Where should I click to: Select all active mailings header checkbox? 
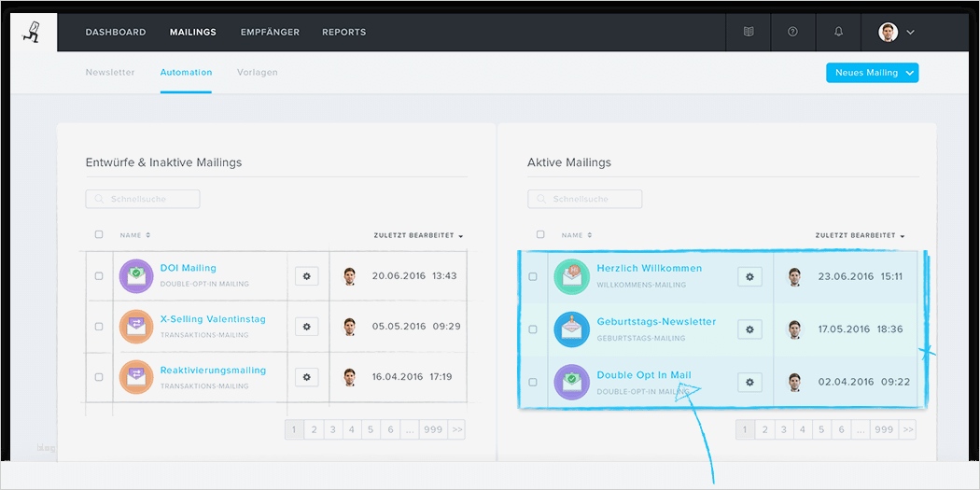[x=540, y=234]
